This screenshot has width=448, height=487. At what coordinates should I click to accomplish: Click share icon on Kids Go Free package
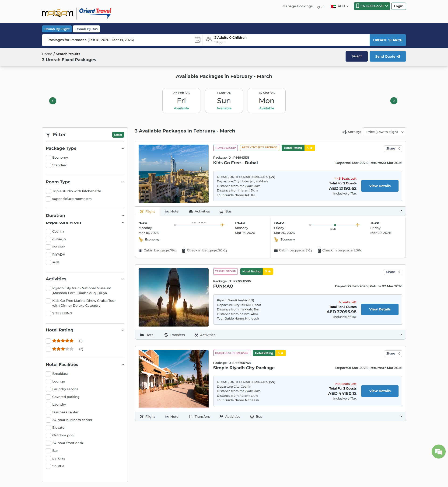[x=399, y=149]
